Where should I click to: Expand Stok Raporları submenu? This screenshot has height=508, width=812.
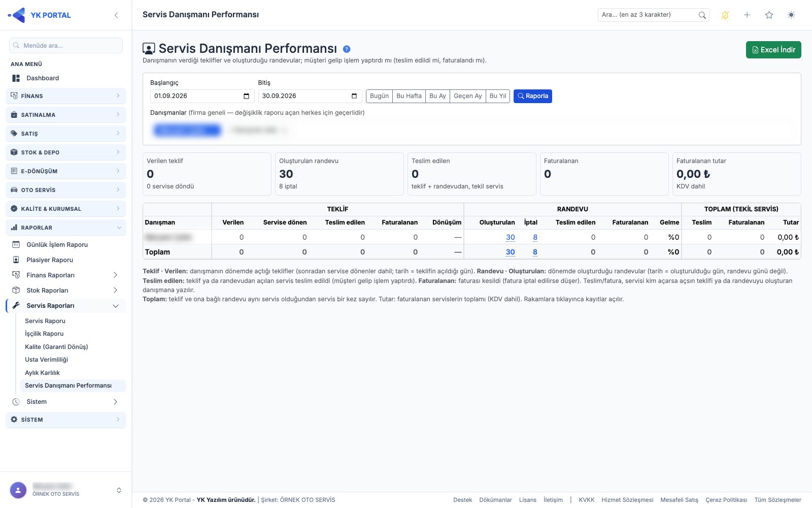click(x=66, y=291)
